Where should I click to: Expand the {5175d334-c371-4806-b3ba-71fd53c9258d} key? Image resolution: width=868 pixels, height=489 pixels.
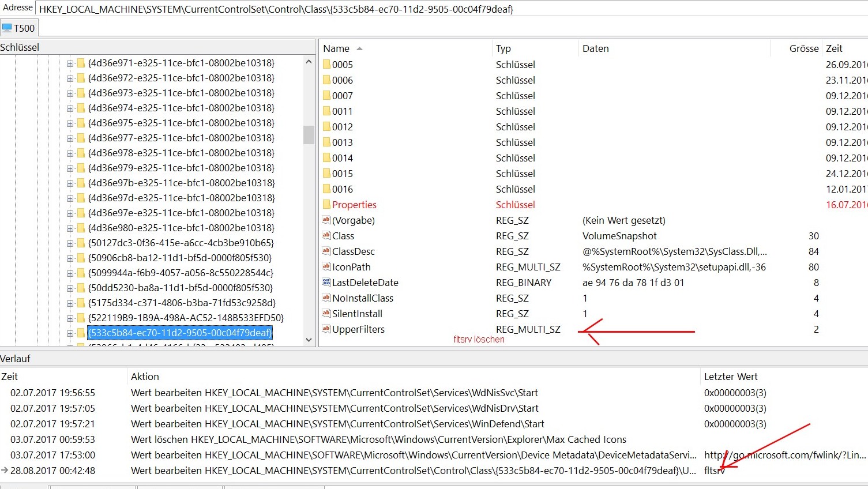pos(70,303)
